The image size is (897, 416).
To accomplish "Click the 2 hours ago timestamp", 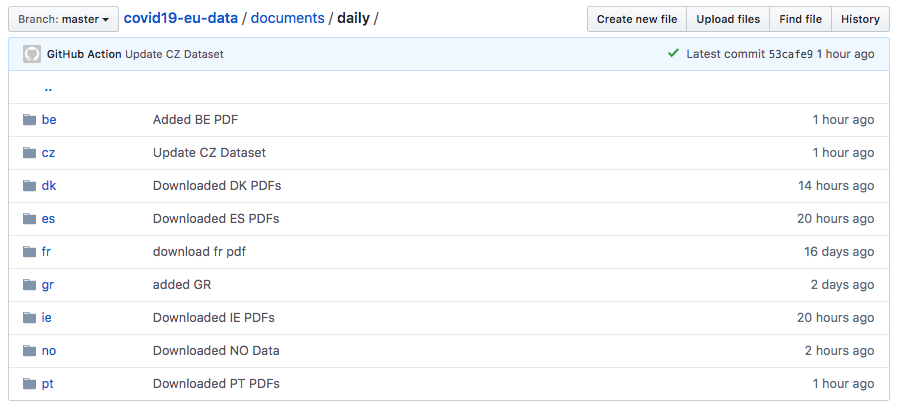I will [x=839, y=351].
